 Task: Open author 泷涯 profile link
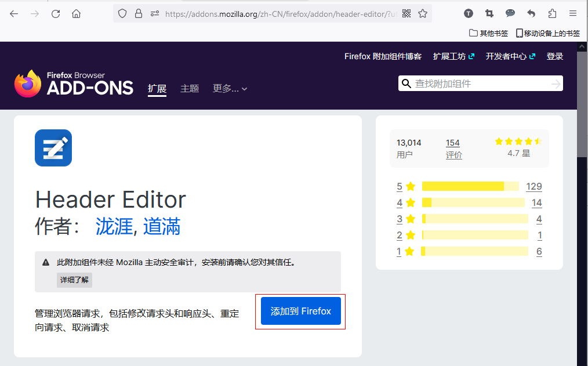pos(114,226)
